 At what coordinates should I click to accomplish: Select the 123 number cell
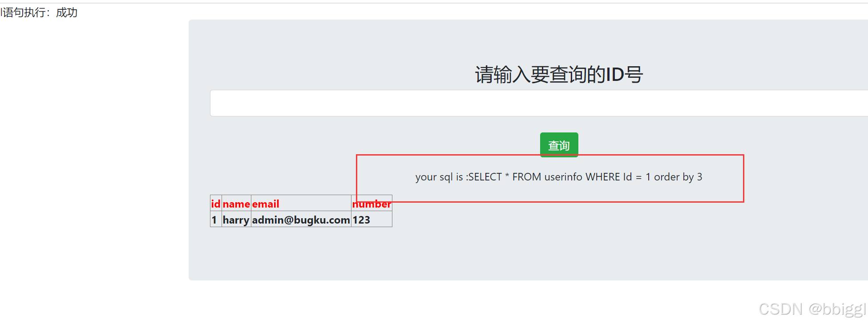pos(361,220)
